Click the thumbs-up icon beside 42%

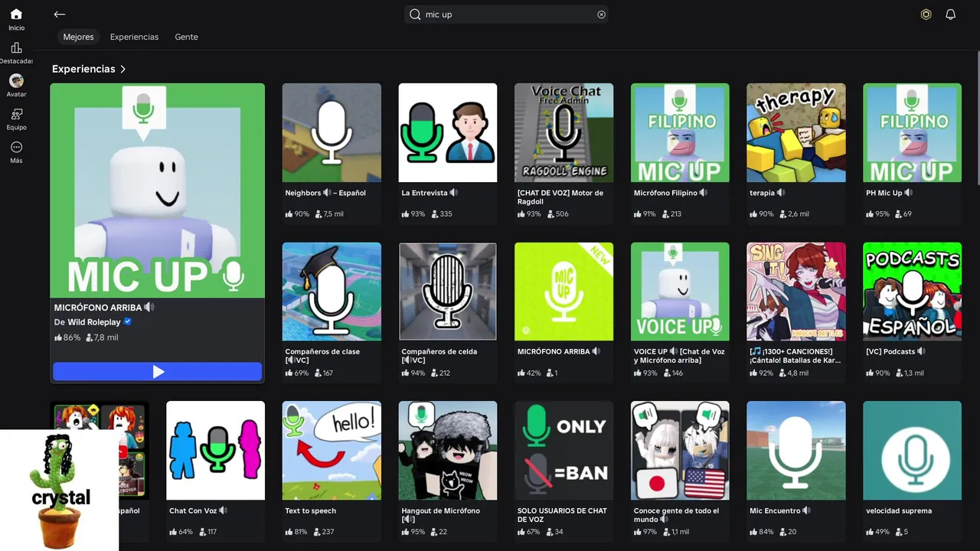point(521,373)
